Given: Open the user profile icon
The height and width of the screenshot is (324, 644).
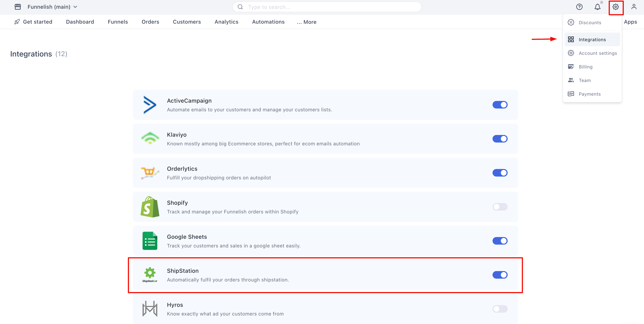Looking at the screenshot, I should [634, 7].
